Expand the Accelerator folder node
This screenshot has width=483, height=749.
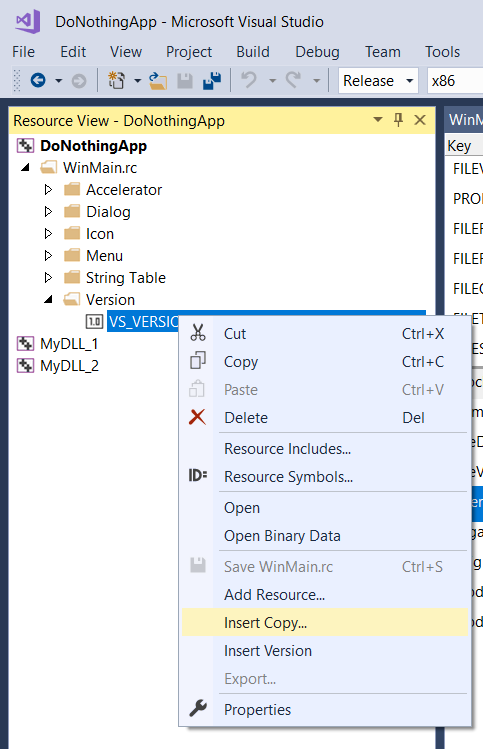click(48, 189)
